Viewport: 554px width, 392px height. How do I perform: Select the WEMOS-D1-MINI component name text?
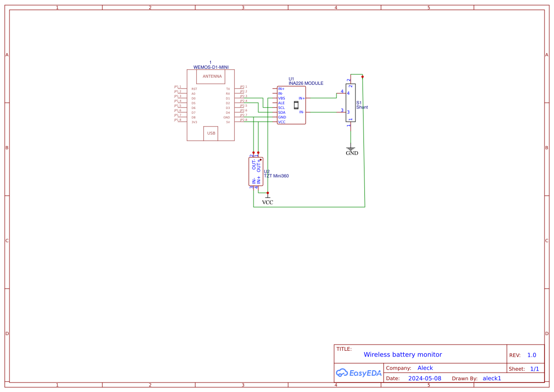pos(210,67)
